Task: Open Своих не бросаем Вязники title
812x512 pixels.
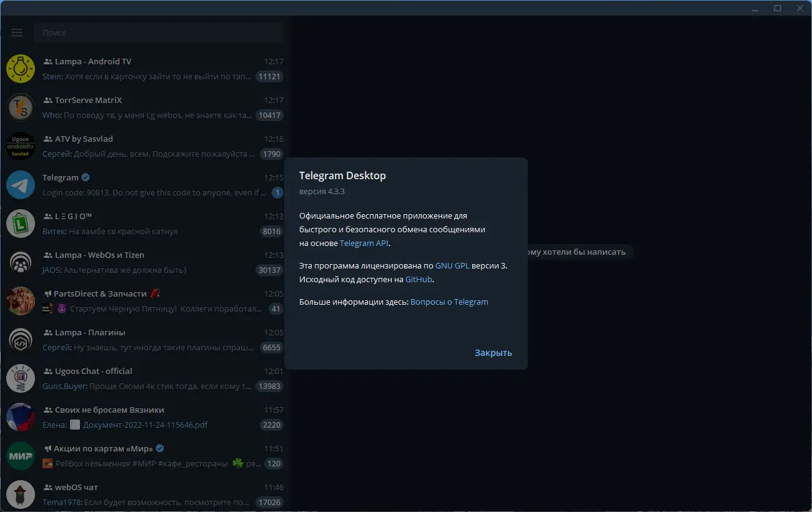Action: coord(109,410)
